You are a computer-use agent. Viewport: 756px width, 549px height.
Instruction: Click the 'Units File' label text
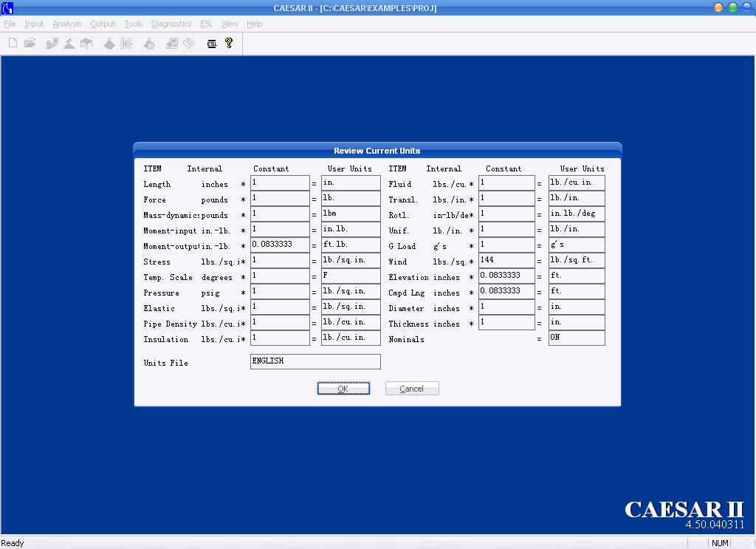click(166, 363)
